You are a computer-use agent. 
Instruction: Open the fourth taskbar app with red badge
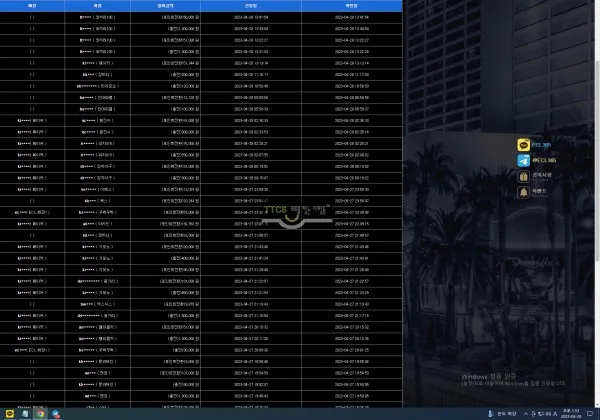(x=56, y=414)
